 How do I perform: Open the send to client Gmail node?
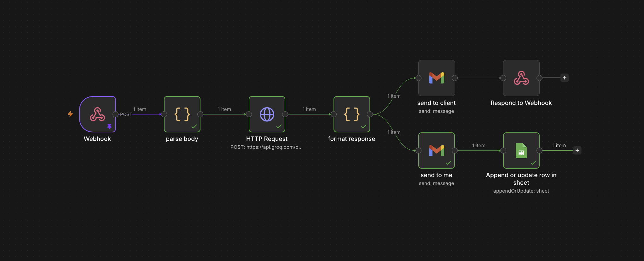437,78
